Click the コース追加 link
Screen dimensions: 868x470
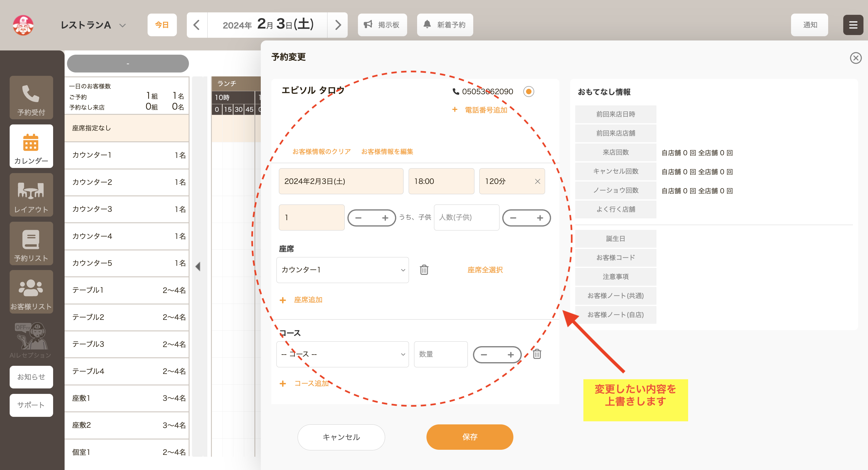click(x=311, y=383)
